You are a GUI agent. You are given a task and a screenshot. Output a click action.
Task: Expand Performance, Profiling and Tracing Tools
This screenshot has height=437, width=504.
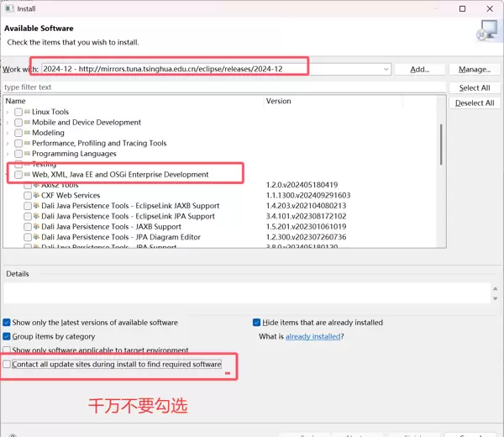[x=8, y=144]
